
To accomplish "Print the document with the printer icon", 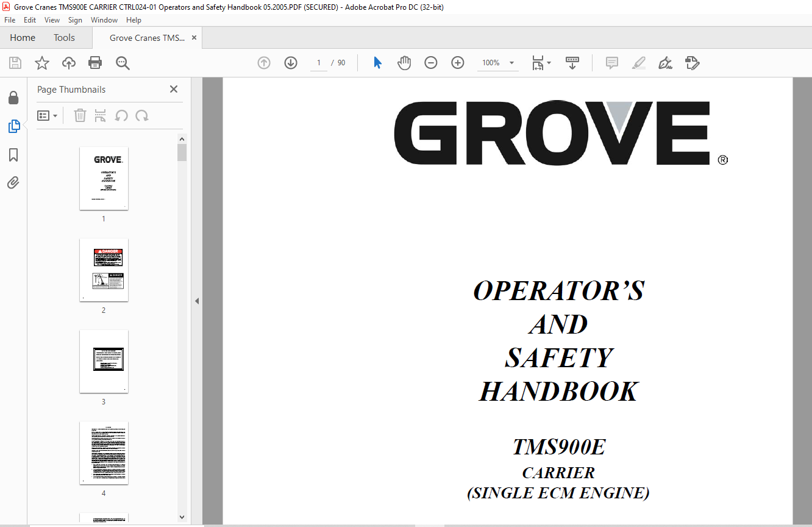I will 95,63.
